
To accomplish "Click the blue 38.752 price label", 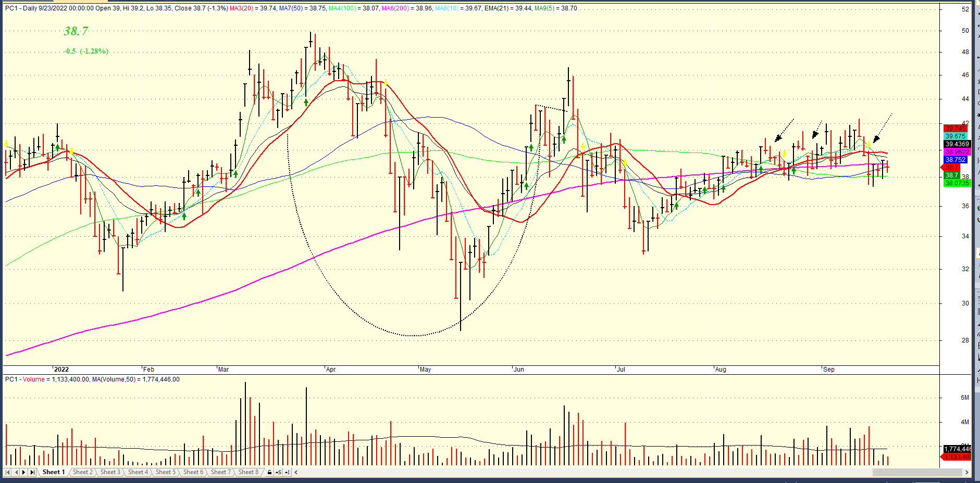I will pyautogui.click(x=955, y=160).
